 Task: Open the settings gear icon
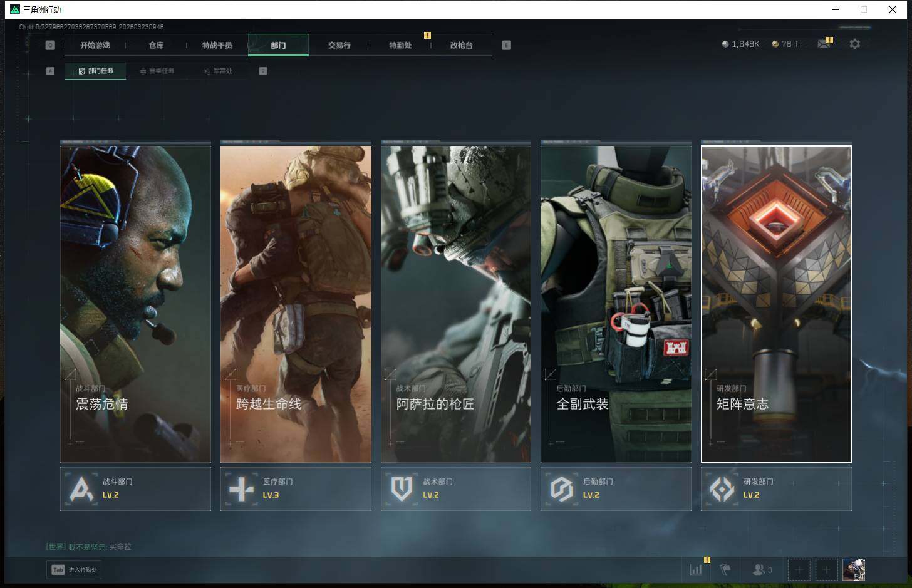point(854,44)
